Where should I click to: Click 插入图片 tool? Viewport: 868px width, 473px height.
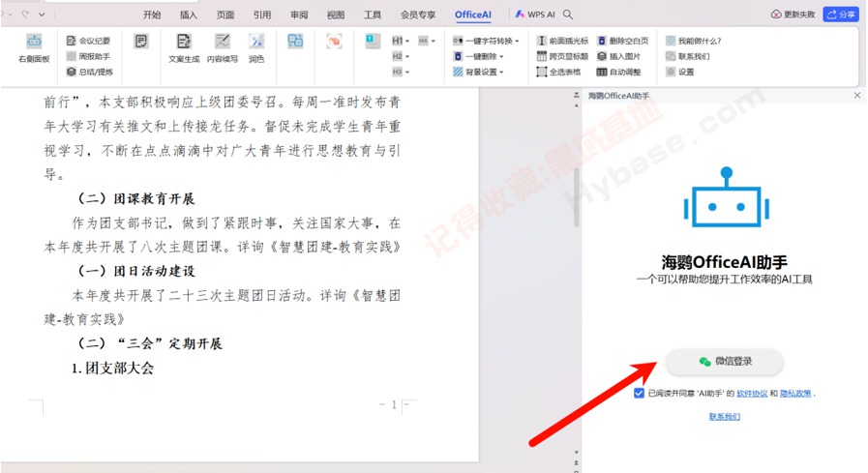(619, 56)
